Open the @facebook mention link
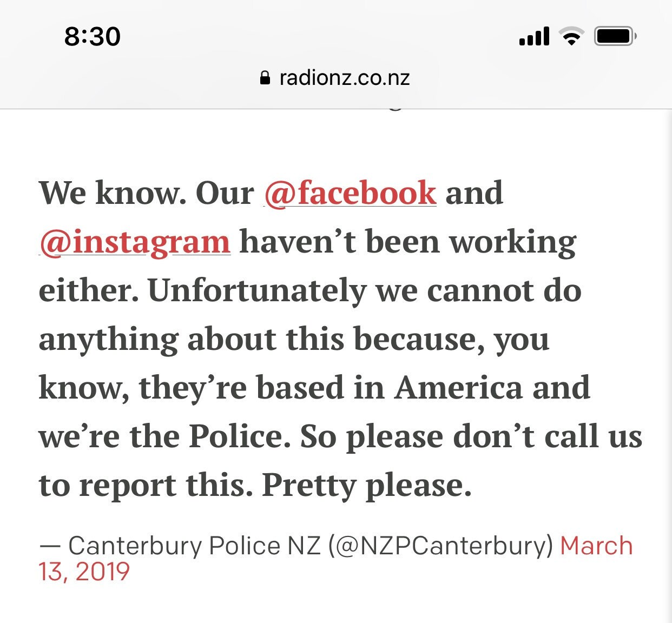Image resolution: width=672 pixels, height=623 pixels. 350,193
